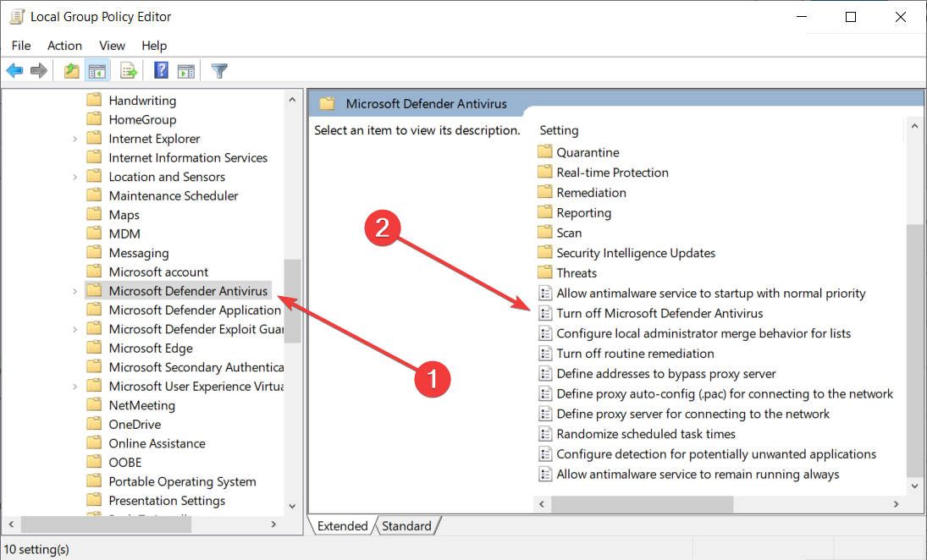The width and height of the screenshot is (927, 560).
Task: Click the OneDrive folder icon in tree
Action: click(x=94, y=424)
